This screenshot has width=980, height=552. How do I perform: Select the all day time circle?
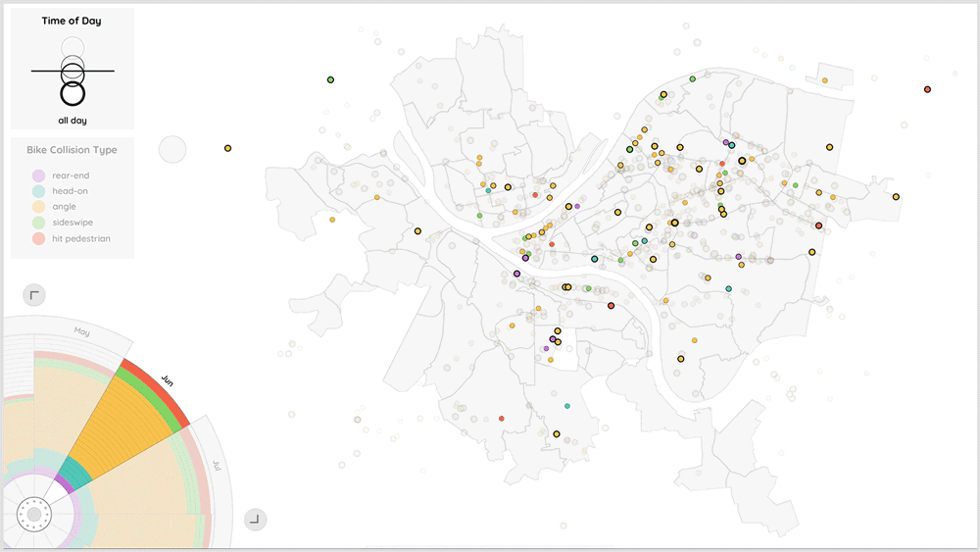tap(73, 94)
